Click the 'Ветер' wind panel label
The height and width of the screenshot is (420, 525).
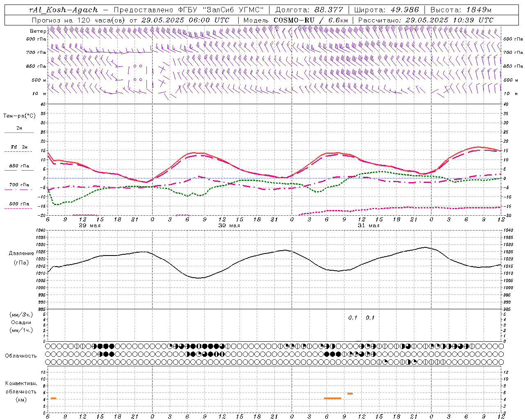pyautogui.click(x=38, y=31)
